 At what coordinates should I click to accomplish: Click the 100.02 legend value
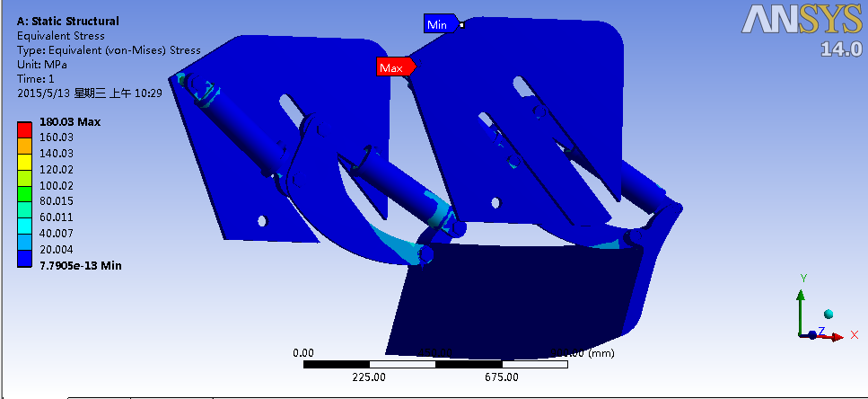57,186
